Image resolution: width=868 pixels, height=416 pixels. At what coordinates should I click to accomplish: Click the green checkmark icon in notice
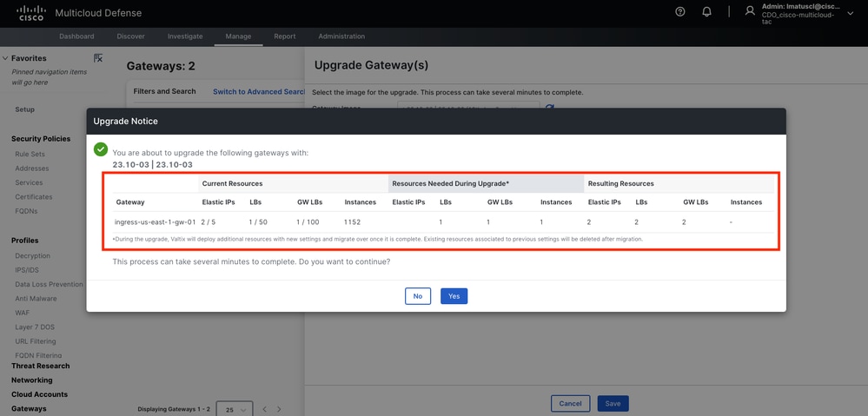(x=101, y=149)
